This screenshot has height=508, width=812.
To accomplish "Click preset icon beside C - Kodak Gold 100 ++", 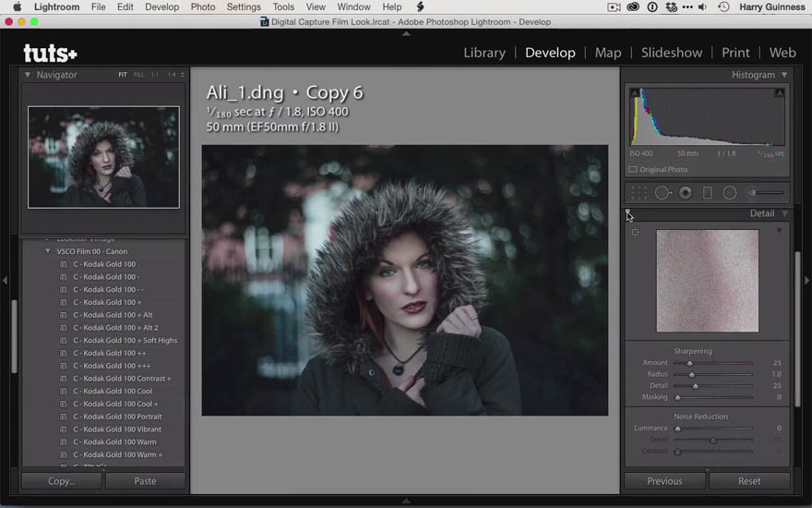I will pos(63,353).
